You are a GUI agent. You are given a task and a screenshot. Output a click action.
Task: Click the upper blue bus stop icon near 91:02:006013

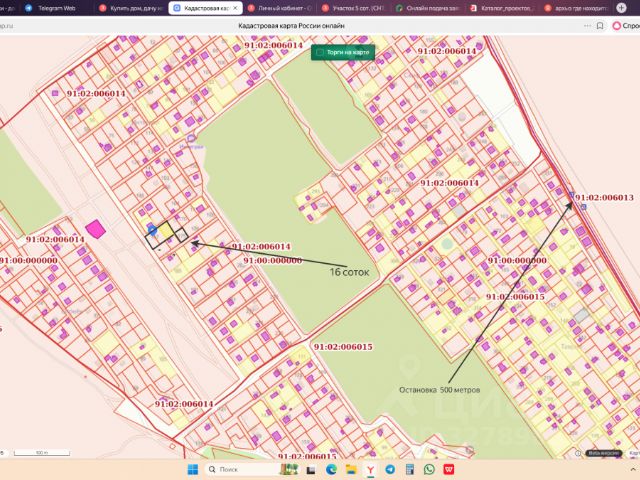click(572, 195)
